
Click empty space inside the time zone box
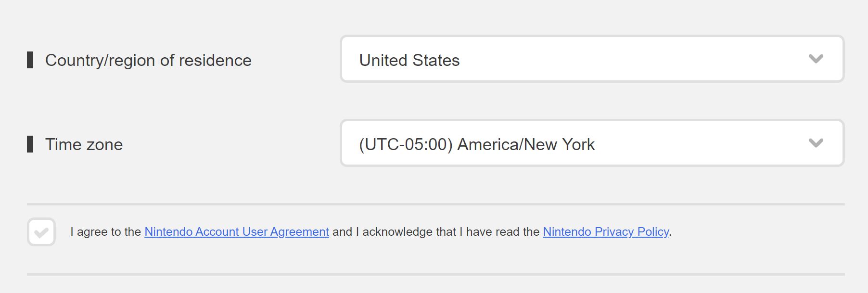[x=698, y=143]
